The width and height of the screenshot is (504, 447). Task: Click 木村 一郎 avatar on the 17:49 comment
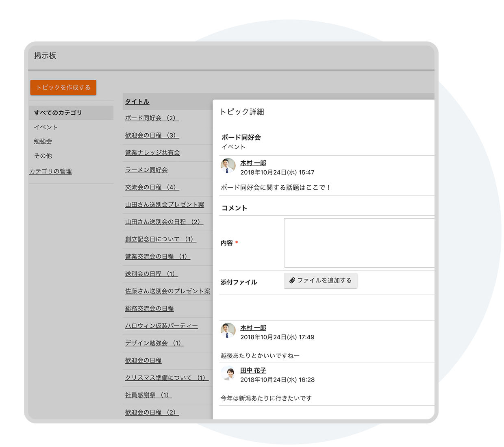tap(228, 330)
